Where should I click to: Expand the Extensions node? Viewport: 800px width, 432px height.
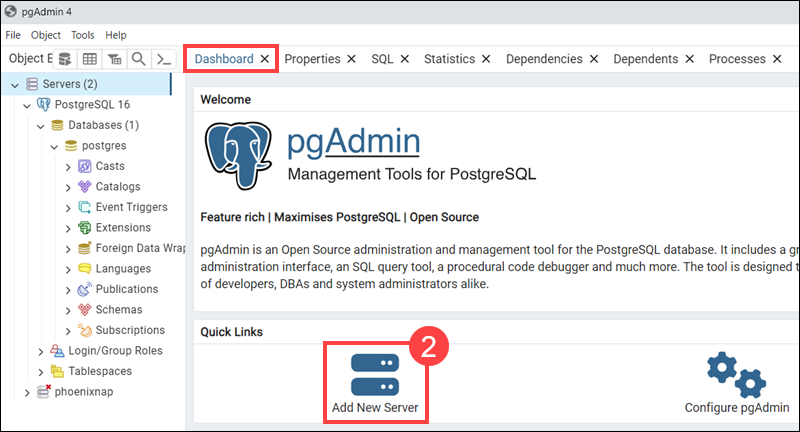pos(68,228)
